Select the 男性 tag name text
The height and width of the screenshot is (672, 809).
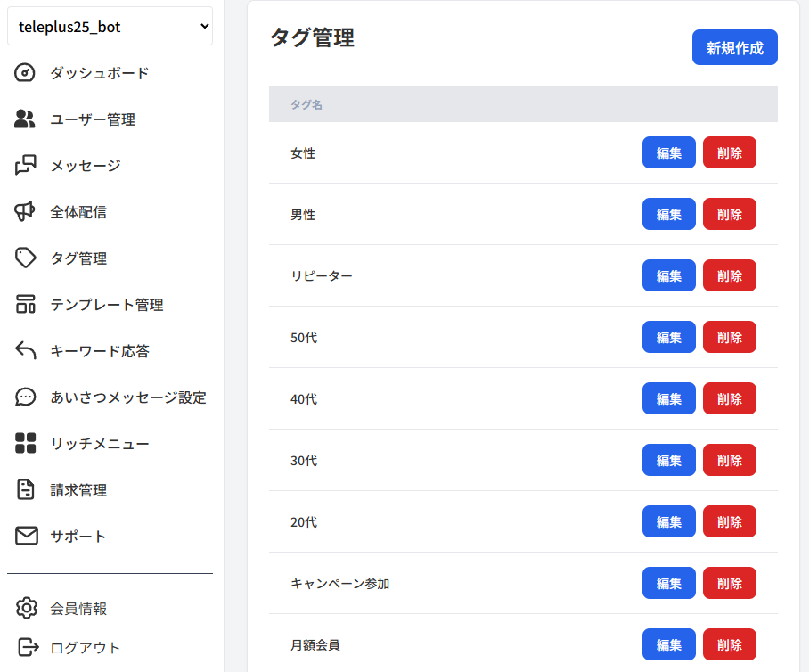pyautogui.click(x=303, y=214)
